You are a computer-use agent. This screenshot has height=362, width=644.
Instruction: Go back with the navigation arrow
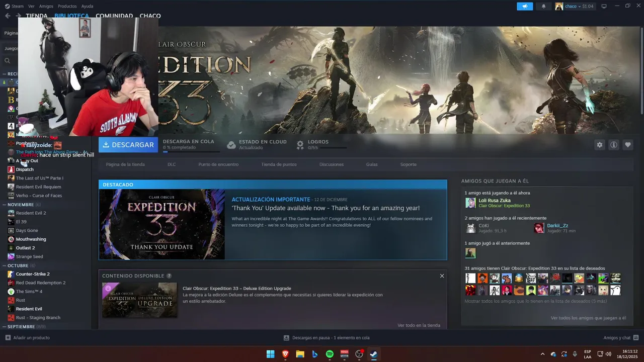click(x=8, y=16)
